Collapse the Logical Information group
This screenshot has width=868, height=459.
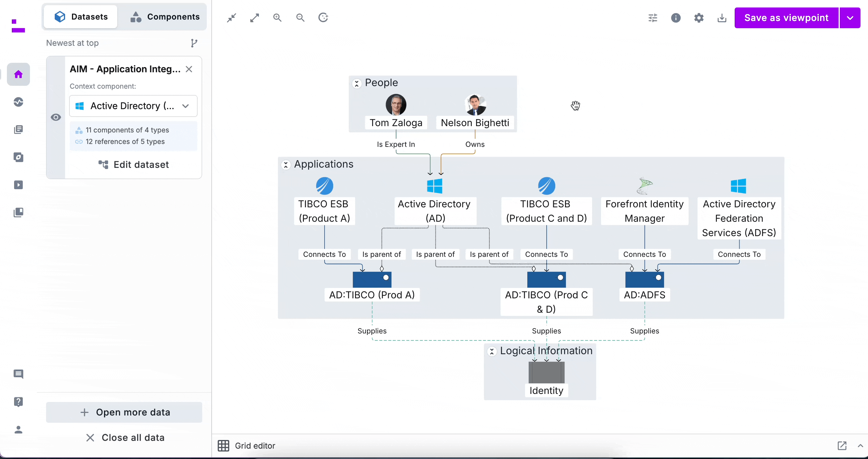coord(492,352)
